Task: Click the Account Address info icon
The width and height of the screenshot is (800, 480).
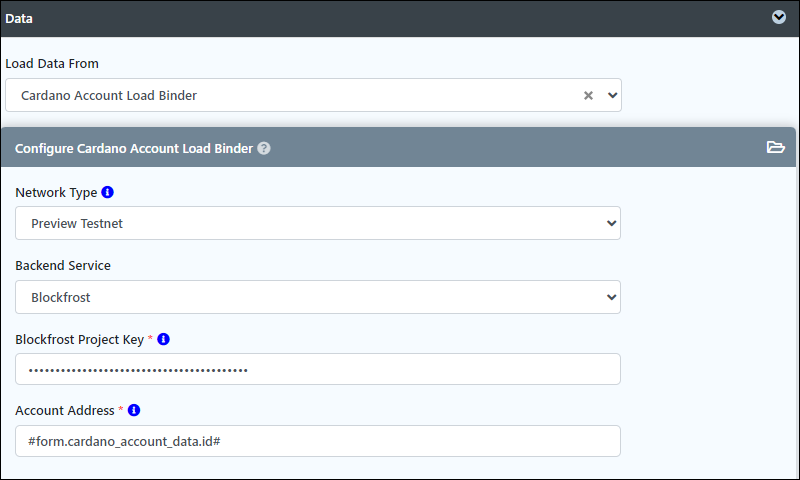Action: click(x=134, y=410)
